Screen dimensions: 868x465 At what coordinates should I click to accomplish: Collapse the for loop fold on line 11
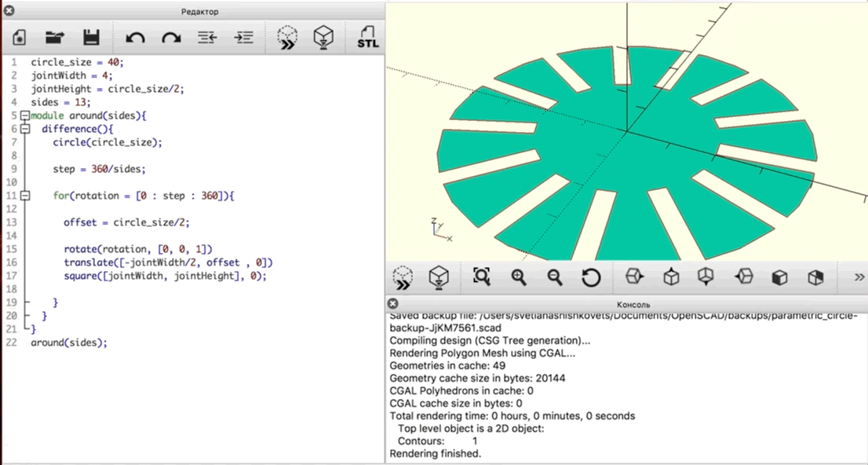coord(25,196)
